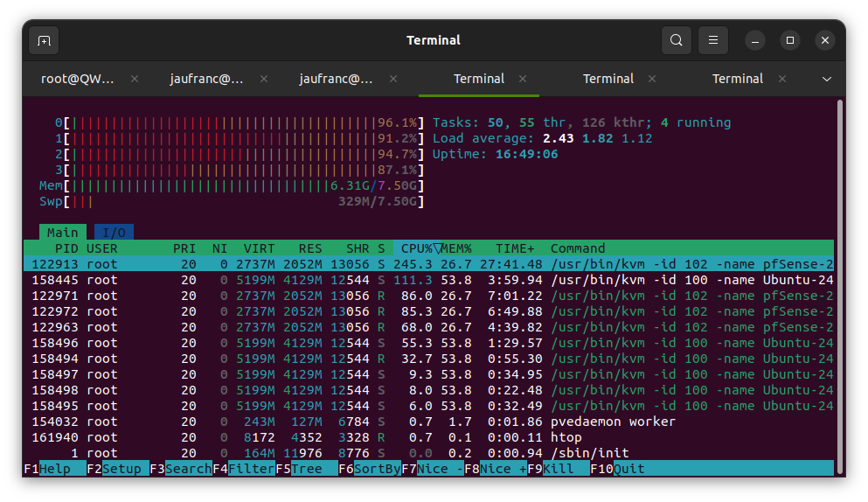Expand the tab list dropdown arrow
The image size is (868, 502).
coord(827,80)
